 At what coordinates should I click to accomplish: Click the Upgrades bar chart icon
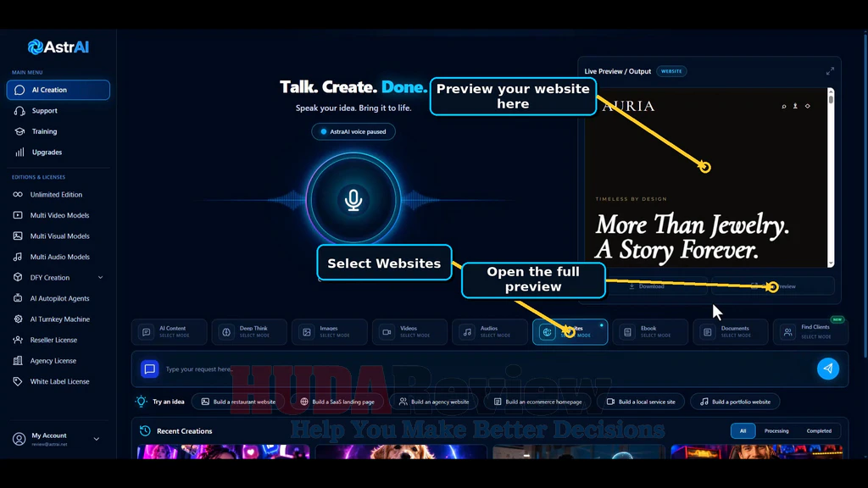click(19, 152)
